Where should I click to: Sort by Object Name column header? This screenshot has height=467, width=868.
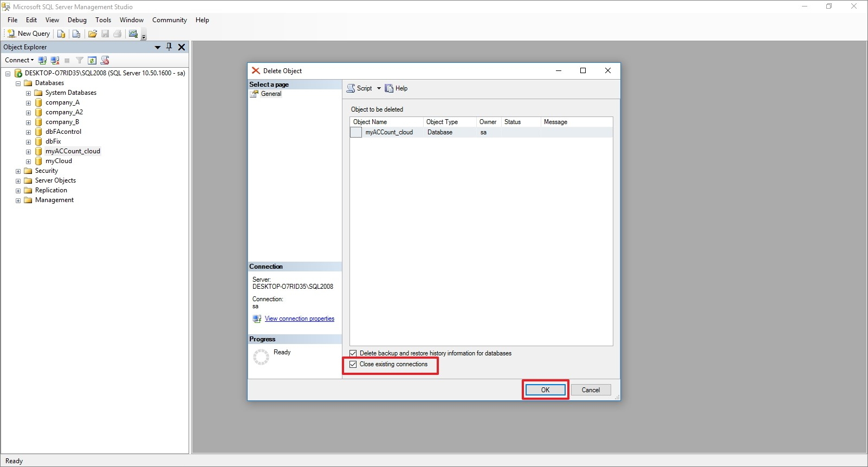point(386,122)
